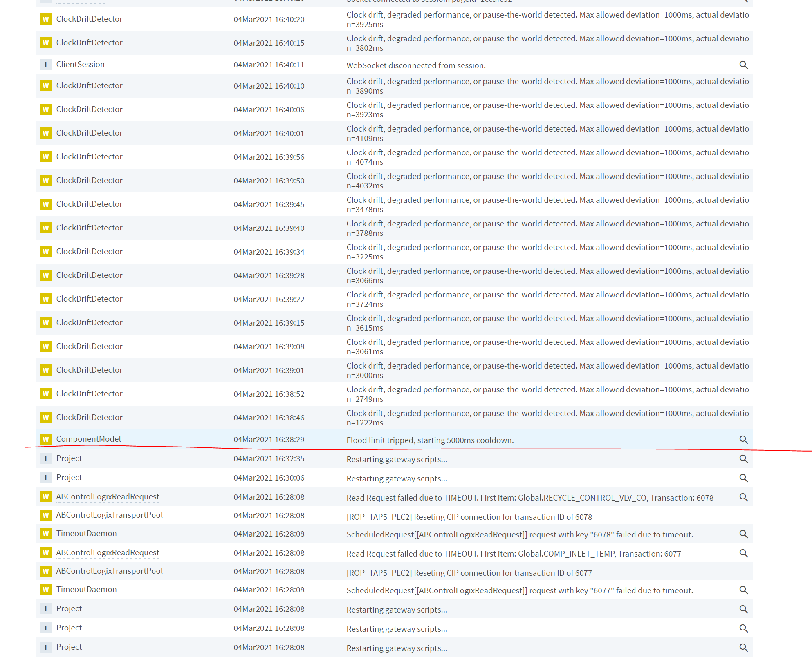Open ClockDriftDetector logger at 16:39:56
The image size is (812, 664).
coord(89,156)
